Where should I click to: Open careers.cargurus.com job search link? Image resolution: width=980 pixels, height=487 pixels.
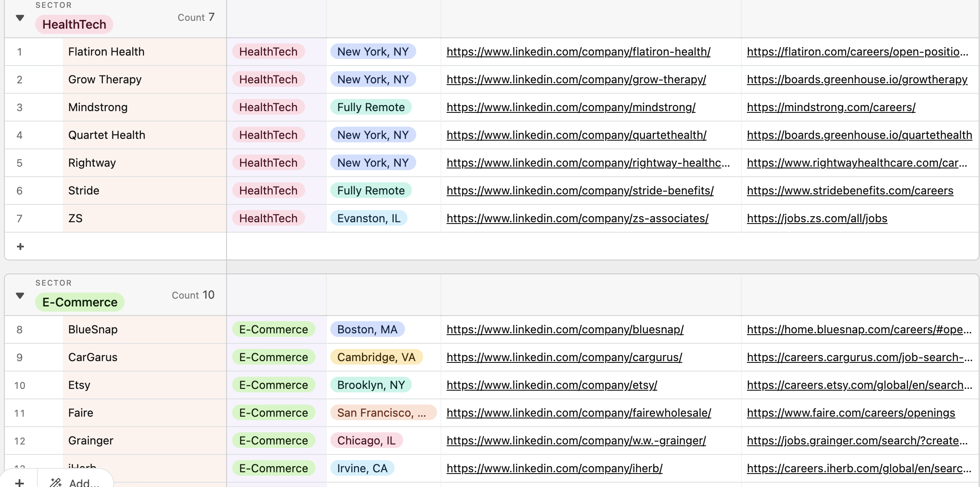859,357
